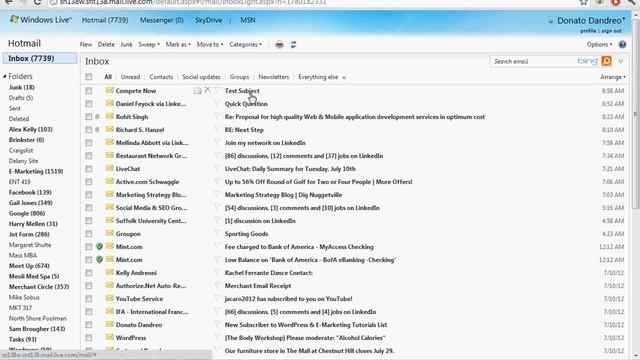Click green shield on Low Balance email

(x=99, y=260)
